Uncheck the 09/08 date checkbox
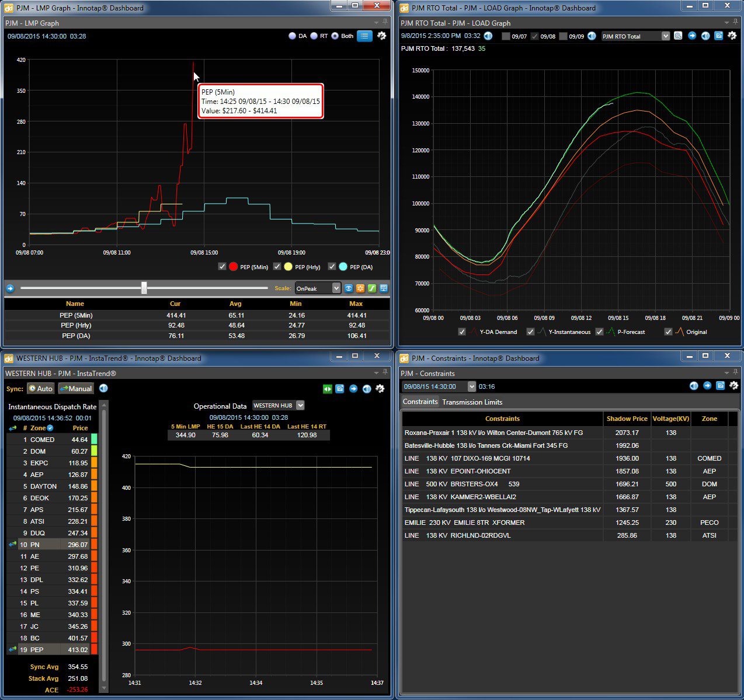The height and width of the screenshot is (700, 744). click(534, 36)
